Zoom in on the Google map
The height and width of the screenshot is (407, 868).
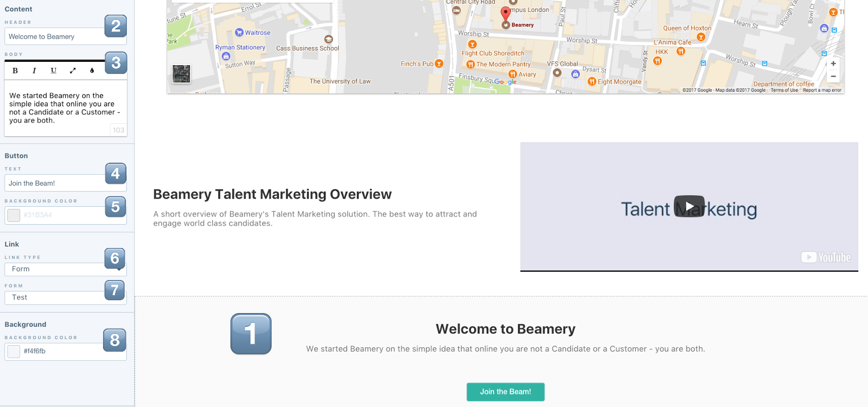pyautogui.click(x=833, y=63)
